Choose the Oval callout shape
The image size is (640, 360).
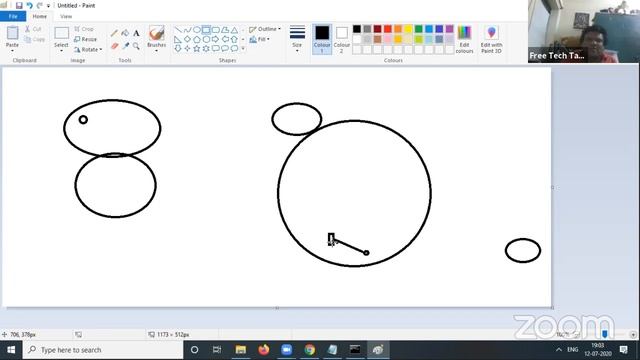click(x=225, y=49)
